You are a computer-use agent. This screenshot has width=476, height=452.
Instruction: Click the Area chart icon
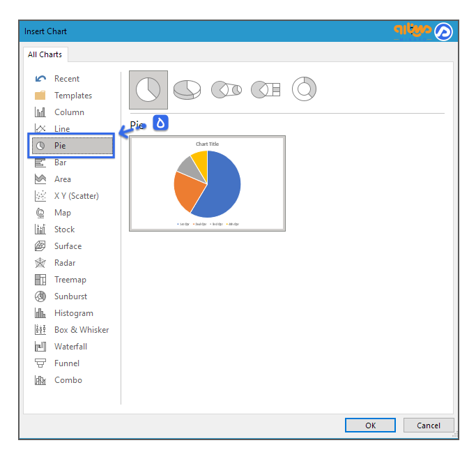point(40,179)
